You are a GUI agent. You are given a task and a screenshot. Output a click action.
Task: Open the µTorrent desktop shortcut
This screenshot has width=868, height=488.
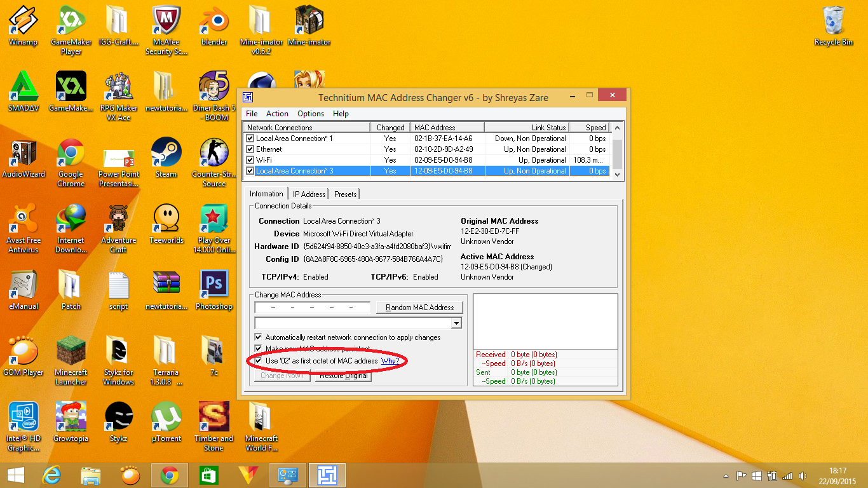(166, 423)
